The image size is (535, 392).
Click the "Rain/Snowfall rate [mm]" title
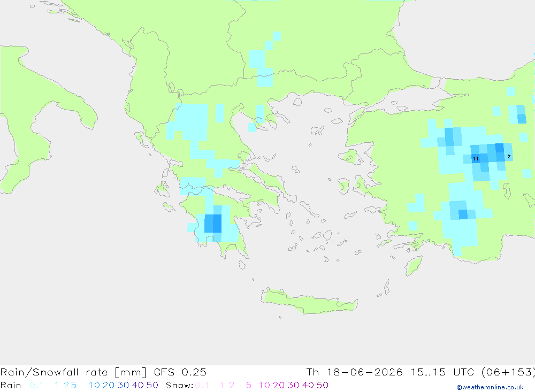click(73, 372)
